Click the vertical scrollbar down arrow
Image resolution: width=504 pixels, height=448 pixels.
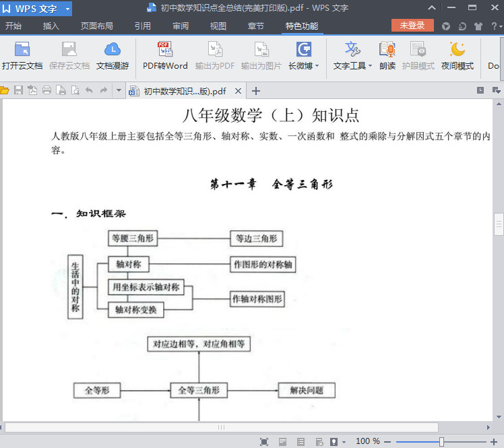(499, 417)
